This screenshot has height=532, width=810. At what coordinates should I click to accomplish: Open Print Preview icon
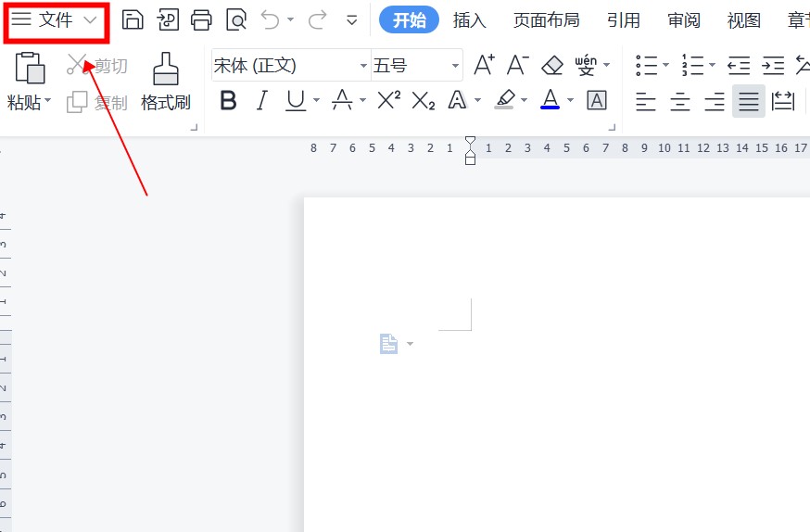point(236,20)
